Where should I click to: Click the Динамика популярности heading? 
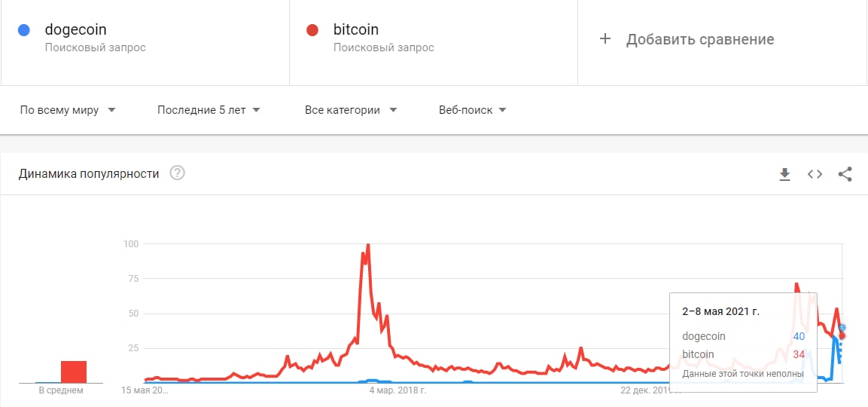(x=89, y=173)
